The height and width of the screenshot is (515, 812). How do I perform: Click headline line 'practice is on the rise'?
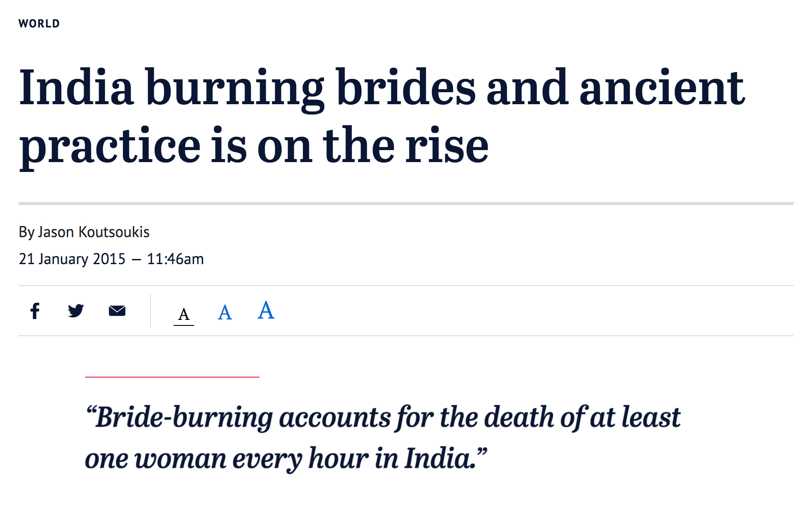point(254,146)
